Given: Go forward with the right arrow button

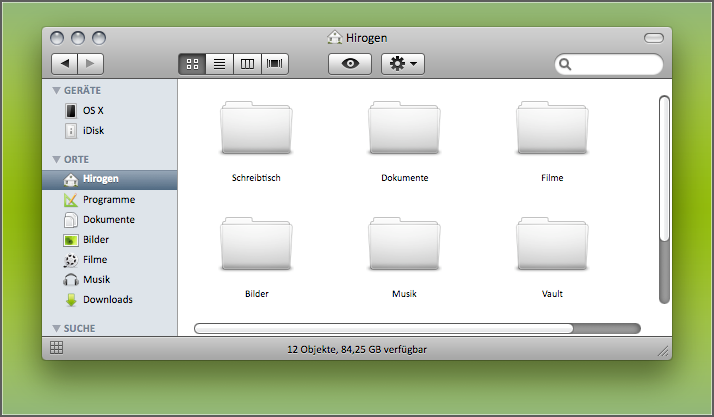Looking at the screenshot, I should point(91,64).
